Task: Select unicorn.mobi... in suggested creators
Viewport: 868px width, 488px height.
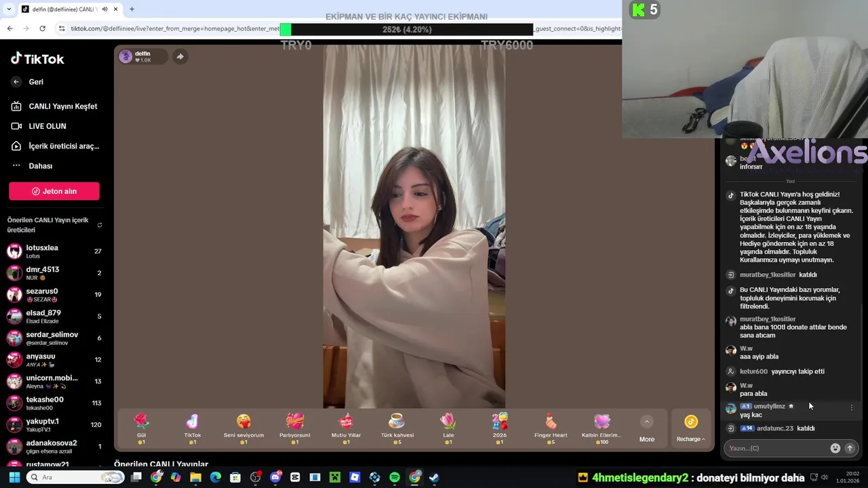Action: (x=54, y=382)
